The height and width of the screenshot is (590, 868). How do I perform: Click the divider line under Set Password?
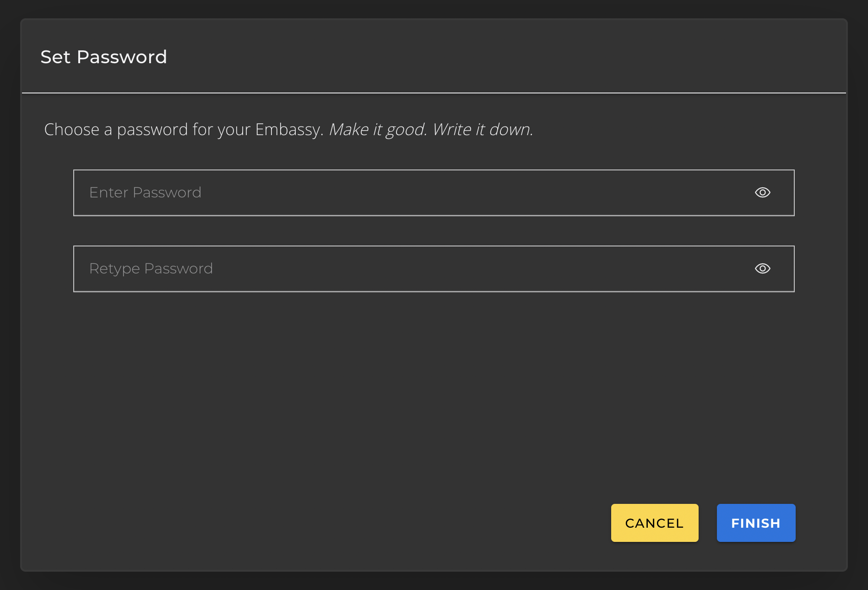click(434, 93)
